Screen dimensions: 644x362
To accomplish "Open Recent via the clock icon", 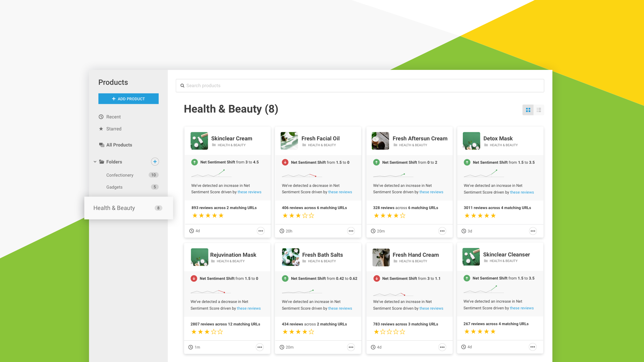I will [101, 117].
